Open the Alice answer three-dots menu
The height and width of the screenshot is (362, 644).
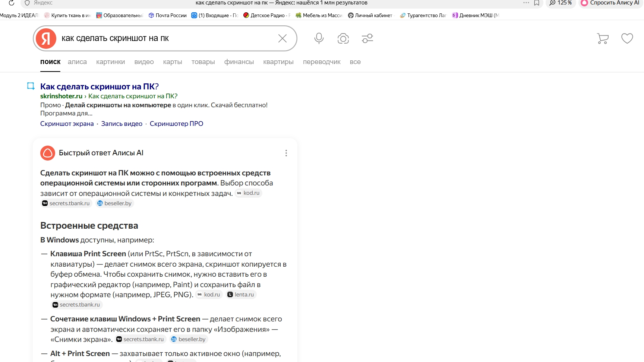(x=286, y=153)
